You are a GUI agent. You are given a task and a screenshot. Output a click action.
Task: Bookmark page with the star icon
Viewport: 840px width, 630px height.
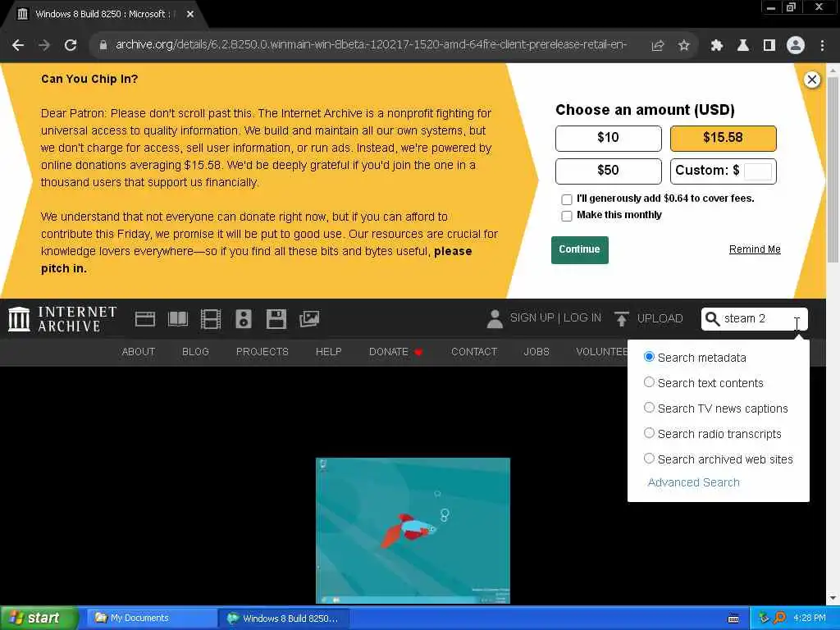click(683, 46)
